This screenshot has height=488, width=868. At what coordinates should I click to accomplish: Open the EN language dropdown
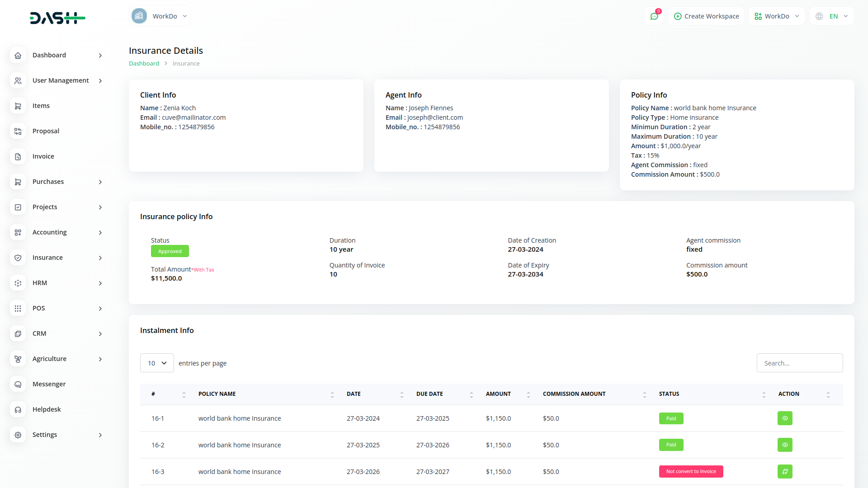[833, 16]
